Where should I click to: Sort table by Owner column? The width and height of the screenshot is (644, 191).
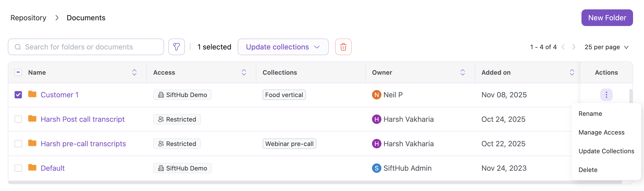pos(463,72)
